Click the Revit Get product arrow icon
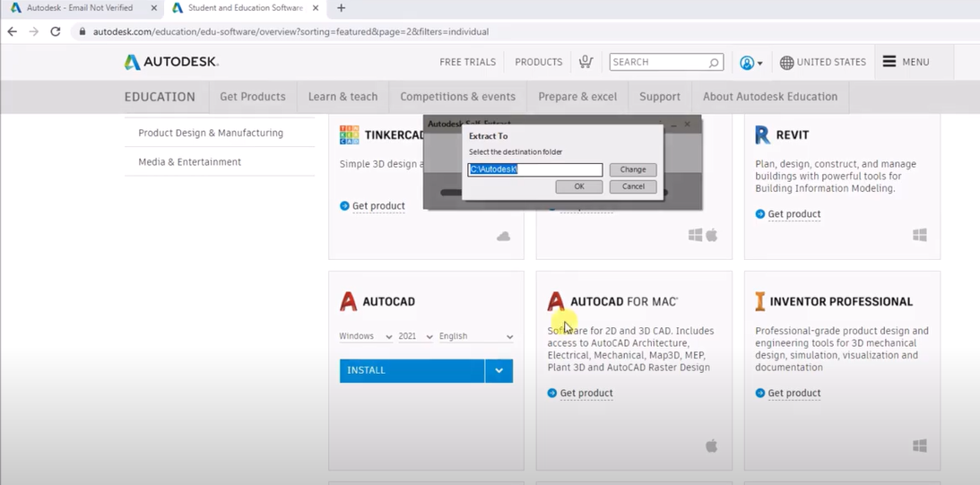The height and width of the screenshot is (485, 980). click(x=760, y=213)
